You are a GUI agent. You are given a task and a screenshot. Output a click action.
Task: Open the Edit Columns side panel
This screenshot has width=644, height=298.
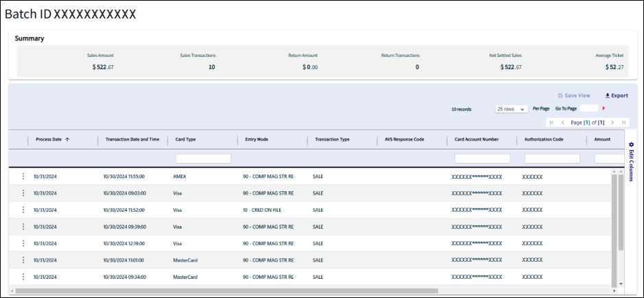(x=631, y=161)
